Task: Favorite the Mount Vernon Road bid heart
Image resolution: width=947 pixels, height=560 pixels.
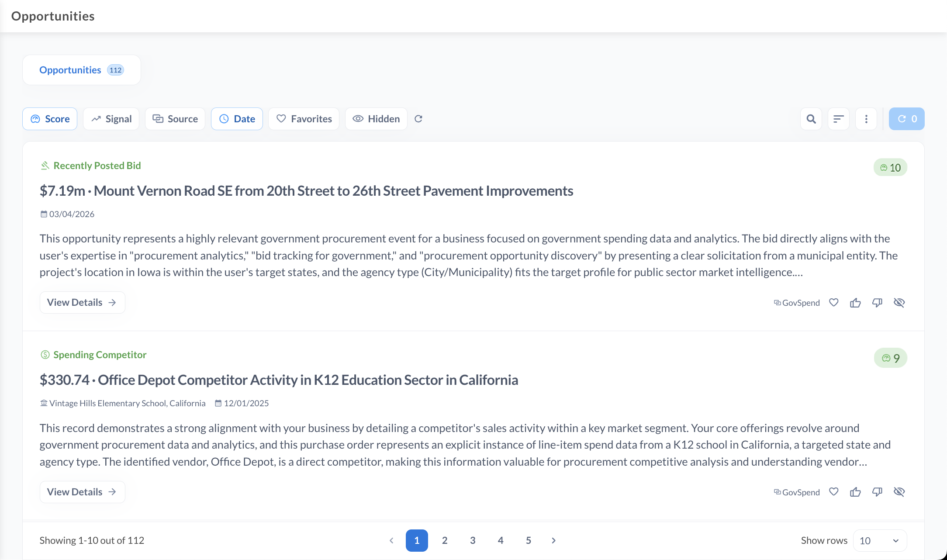Action: 834,303
